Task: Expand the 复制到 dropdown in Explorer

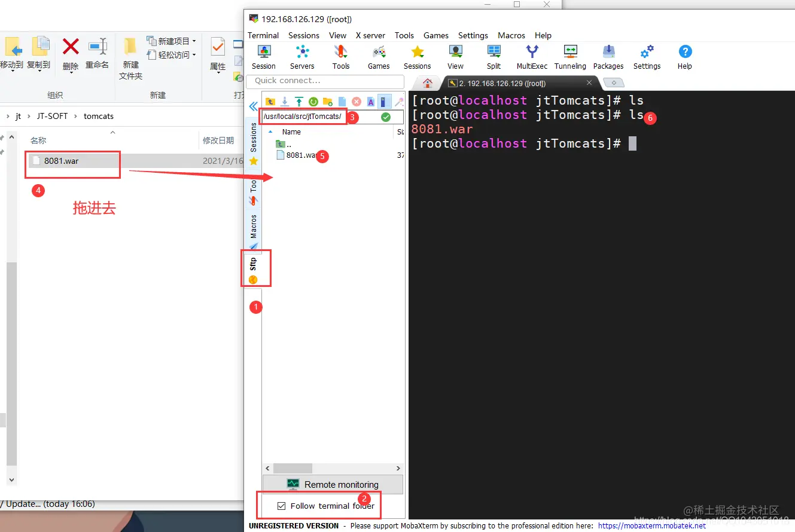Action: 39,71
